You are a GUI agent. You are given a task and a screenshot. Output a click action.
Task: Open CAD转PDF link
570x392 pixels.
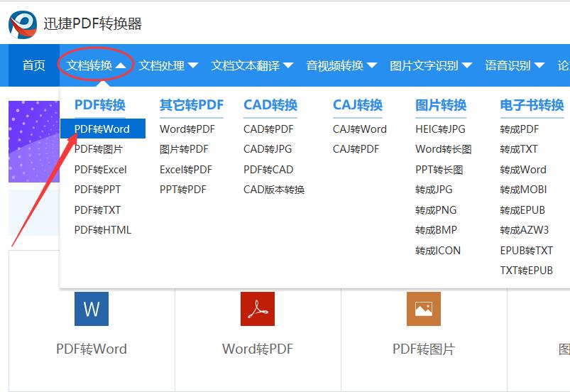(268, 129)
